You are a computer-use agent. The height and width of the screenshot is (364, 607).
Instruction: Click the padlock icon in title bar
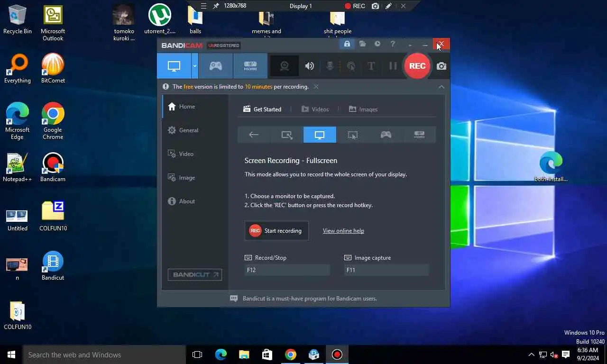coord(347,44)
